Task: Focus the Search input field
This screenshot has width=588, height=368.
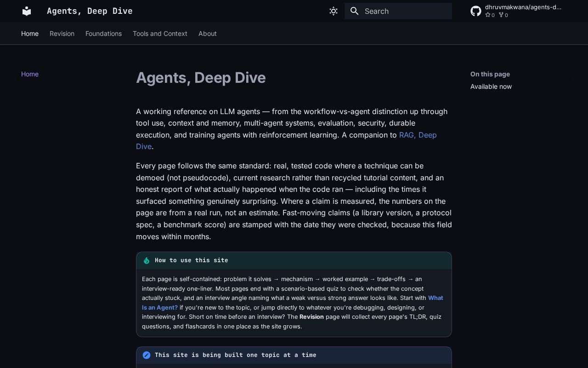Action: (398, 11)
